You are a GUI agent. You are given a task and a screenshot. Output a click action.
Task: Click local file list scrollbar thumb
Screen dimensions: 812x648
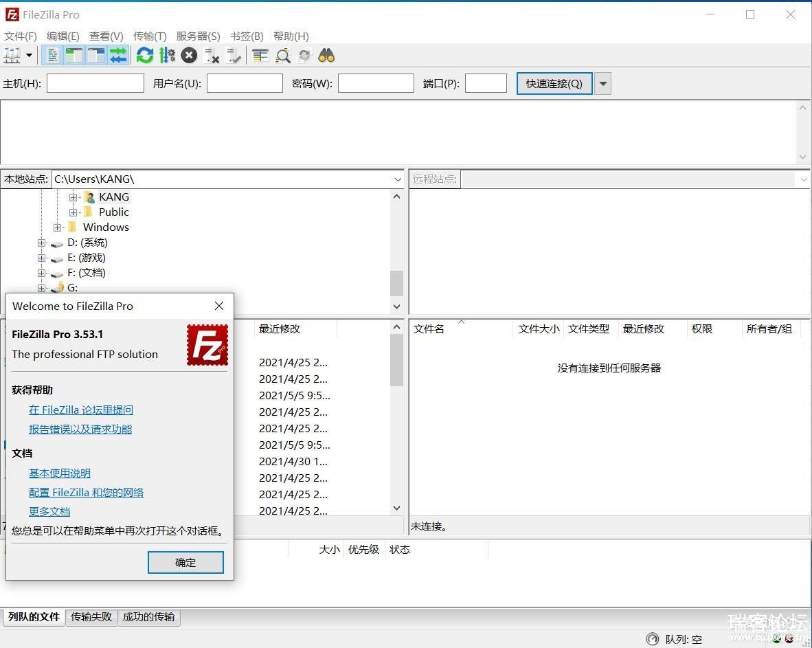pos(396,360)
